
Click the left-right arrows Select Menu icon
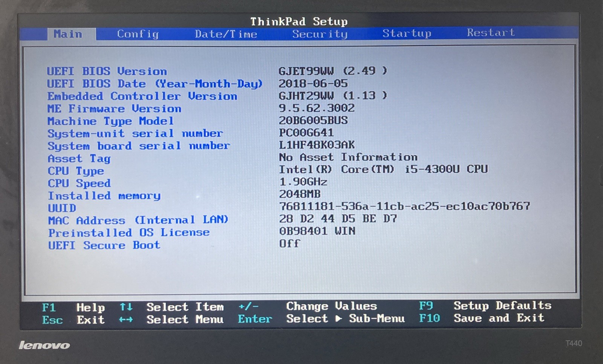(x=126, y=320)
